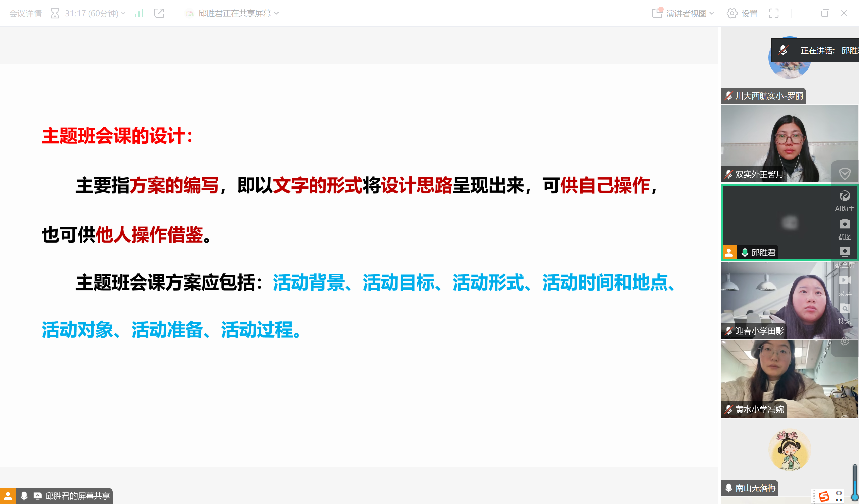Image resolution: width=859 pixels, height=504 pixels.
Task: Toggle the microphone in the screen-share bar
Action: coord(24,496)
